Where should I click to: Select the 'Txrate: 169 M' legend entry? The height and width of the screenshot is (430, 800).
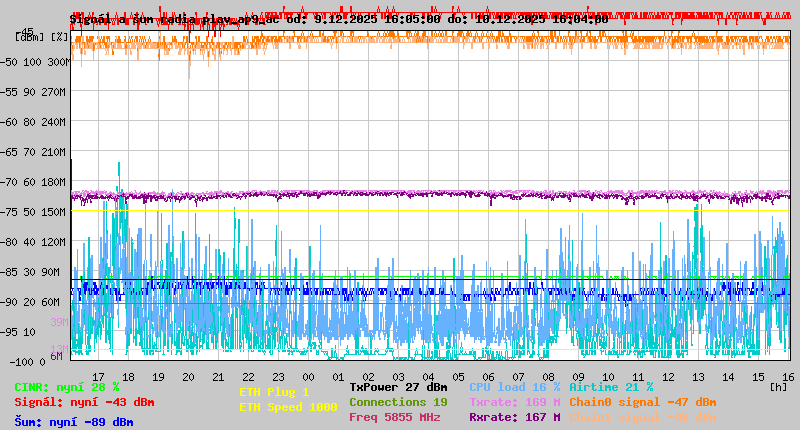[x=514, y=402]
